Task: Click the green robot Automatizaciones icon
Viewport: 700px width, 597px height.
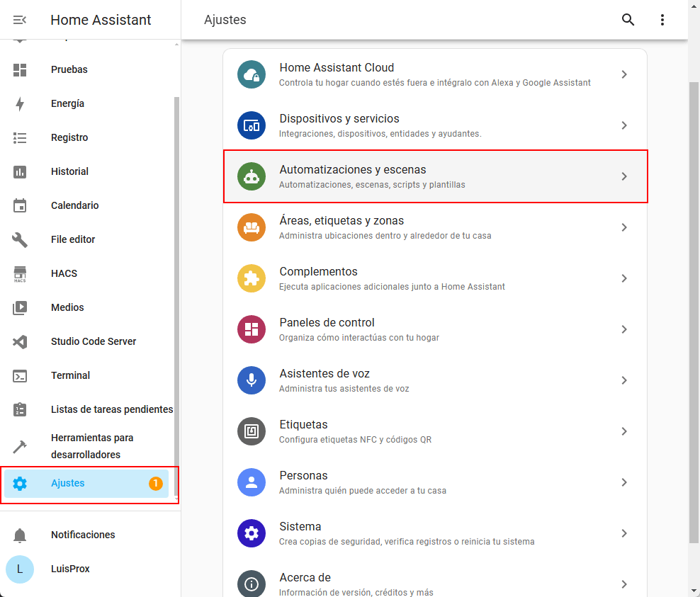Action: coord(251,176)
